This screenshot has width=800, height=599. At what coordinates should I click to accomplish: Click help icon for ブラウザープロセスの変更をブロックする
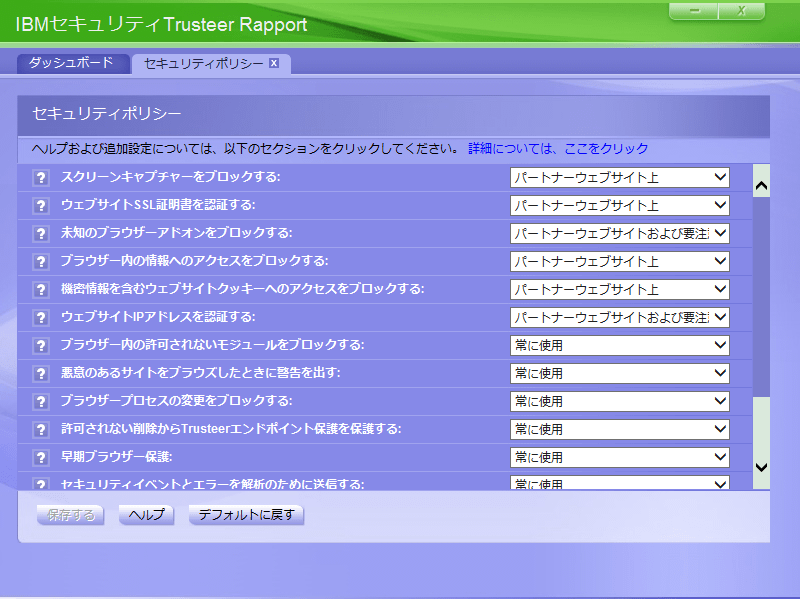[x=41, y=402]
